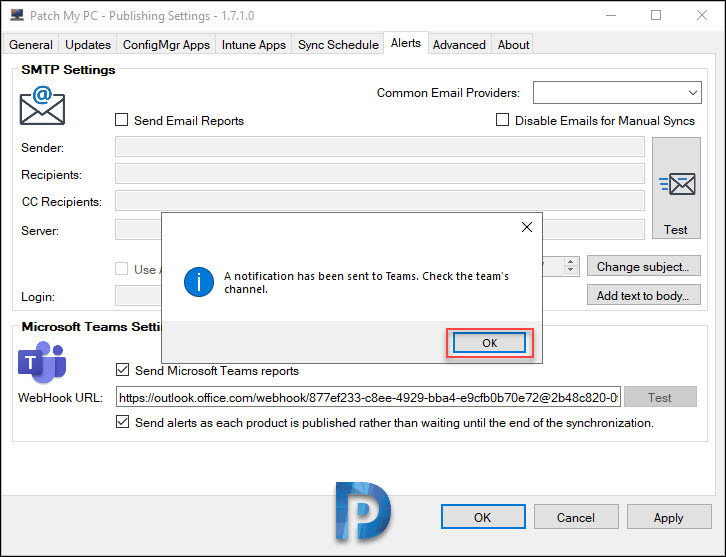726x557 pixels.
Task: Go to the Intune Apps tab
Action: click(254, 45)
